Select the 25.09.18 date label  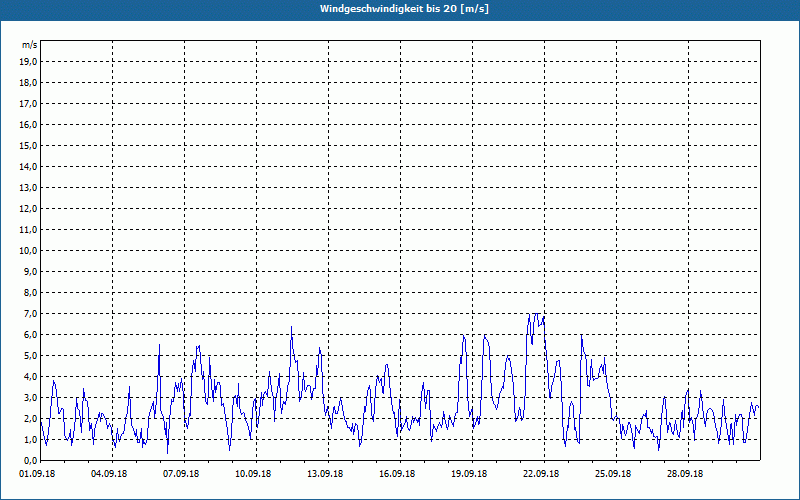click(x=613, y=473)
